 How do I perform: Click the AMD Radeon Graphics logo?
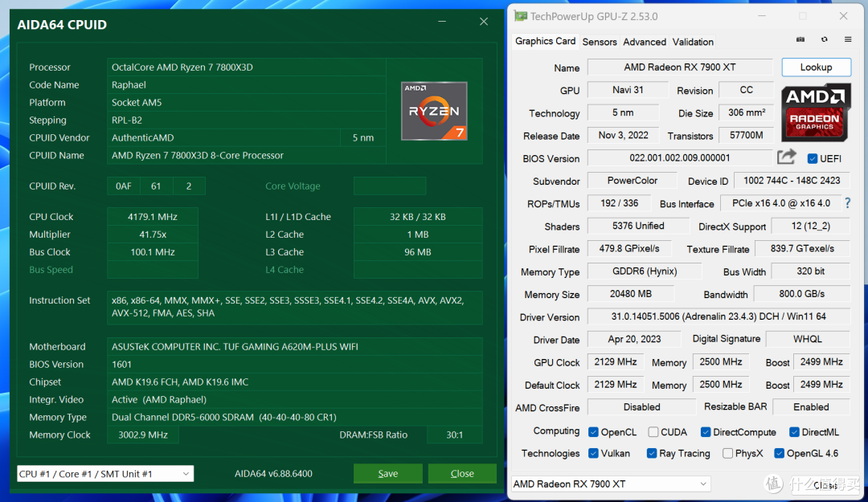coord(815,112)
